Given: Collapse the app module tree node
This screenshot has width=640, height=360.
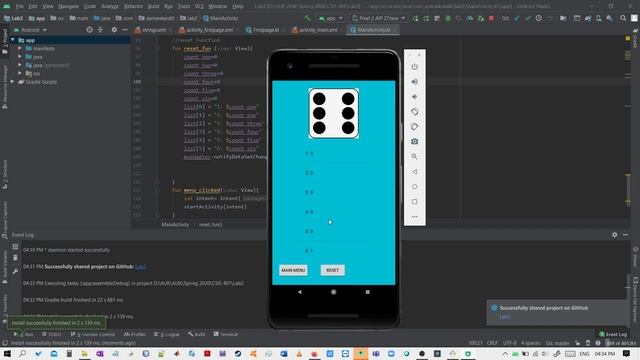Looking at the screenshot, I should (x=13, y=40).
